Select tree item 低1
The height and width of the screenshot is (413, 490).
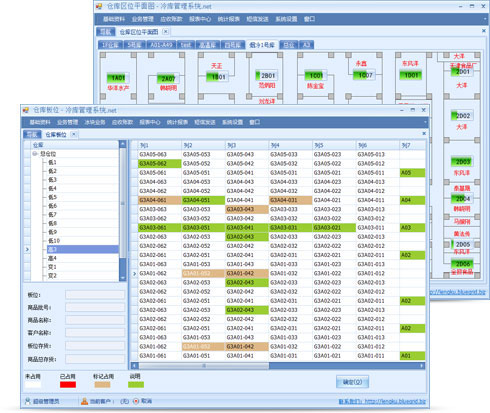(x=52, y=162)
